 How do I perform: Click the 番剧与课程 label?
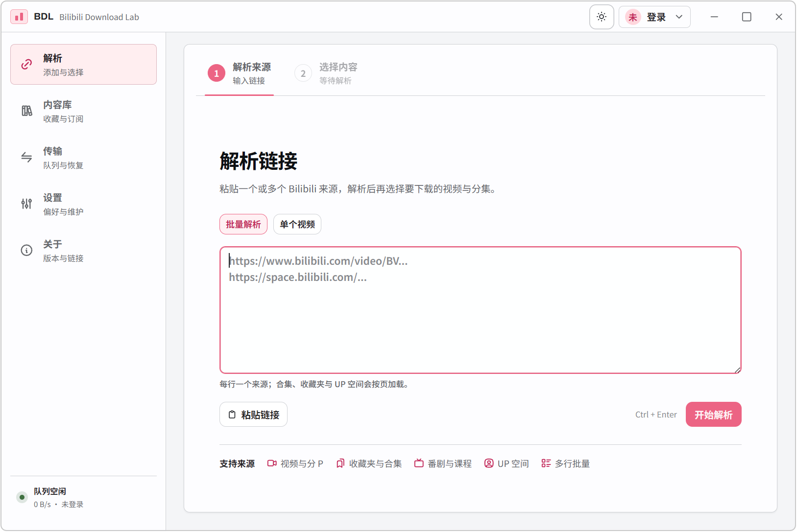pos(450,463)
